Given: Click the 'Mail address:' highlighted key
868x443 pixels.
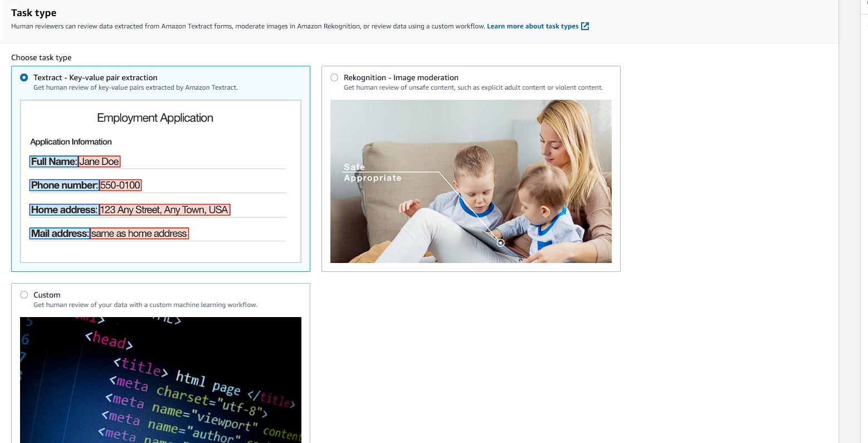Looking at the screenshot, I should (60, 233).
